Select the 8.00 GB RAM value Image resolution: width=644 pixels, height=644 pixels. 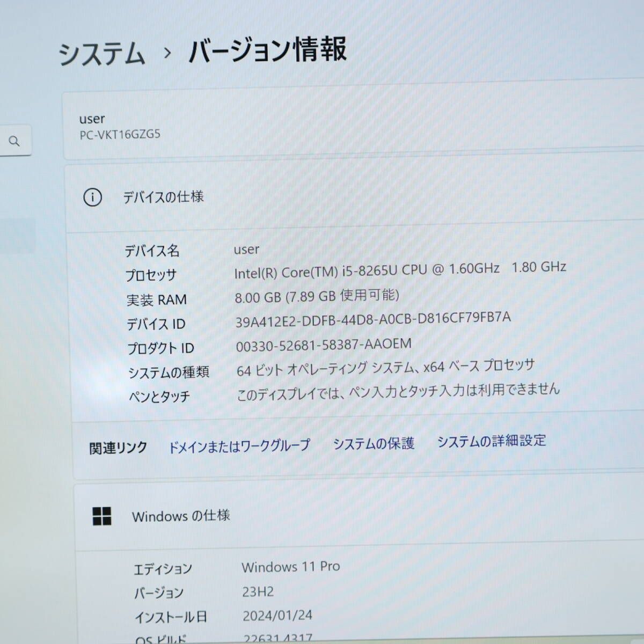[317, 296]
